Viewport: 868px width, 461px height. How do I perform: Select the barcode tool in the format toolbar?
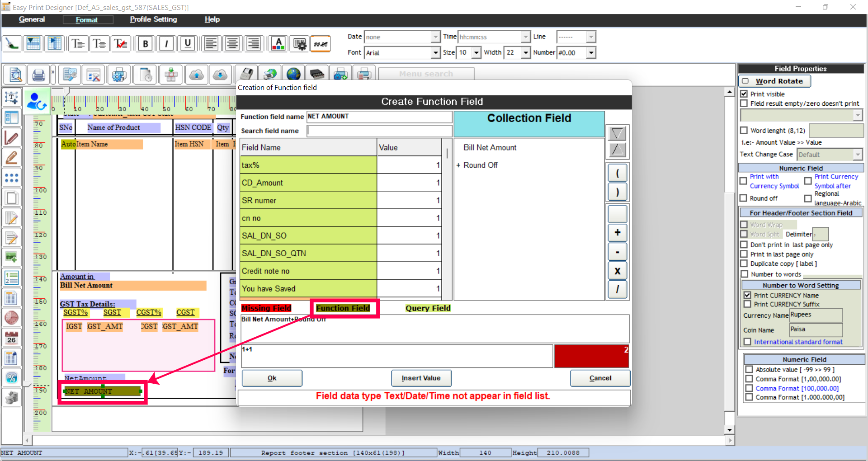tap(299, 43)
